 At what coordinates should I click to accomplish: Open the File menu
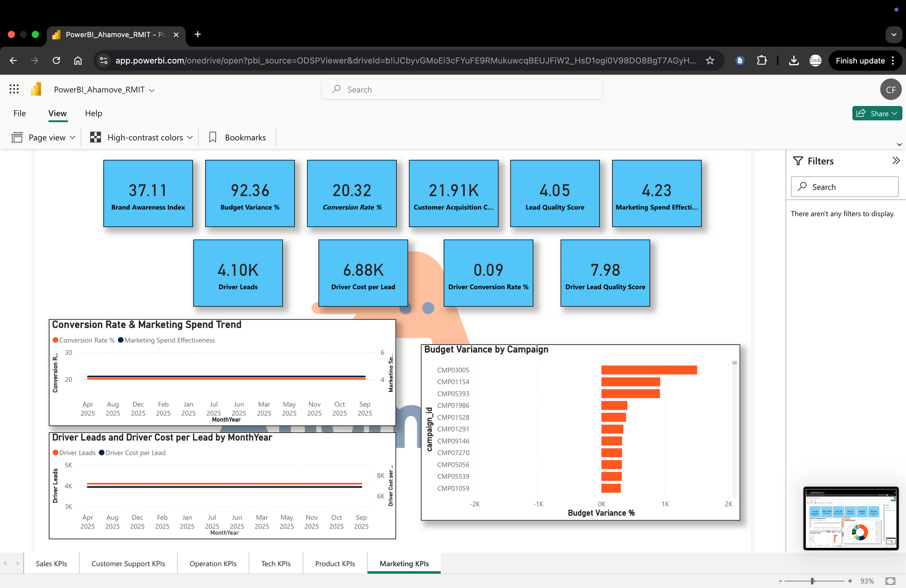point(19,113)
